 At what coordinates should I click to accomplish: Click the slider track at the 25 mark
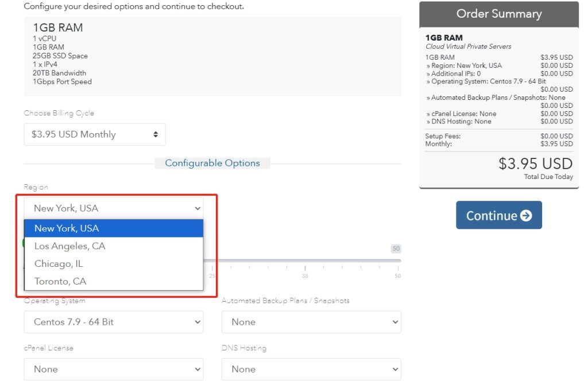coord(212,261)
